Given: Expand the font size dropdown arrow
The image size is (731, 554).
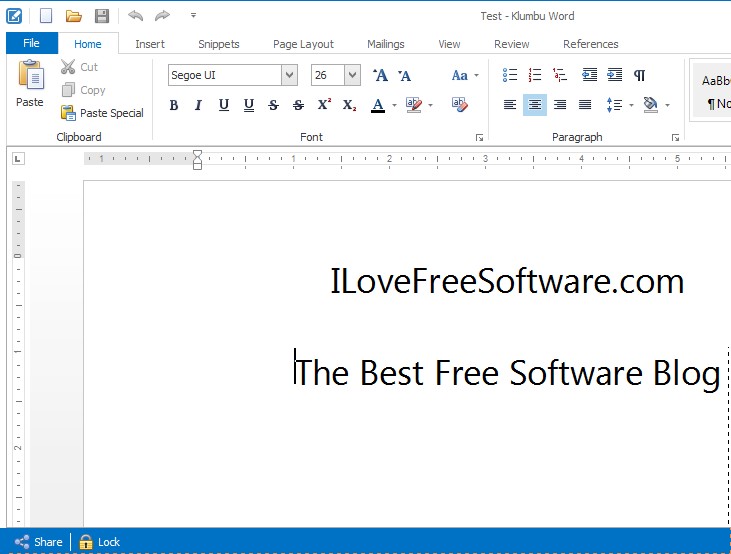Looking at the screenshot, I should coord(352,75).
